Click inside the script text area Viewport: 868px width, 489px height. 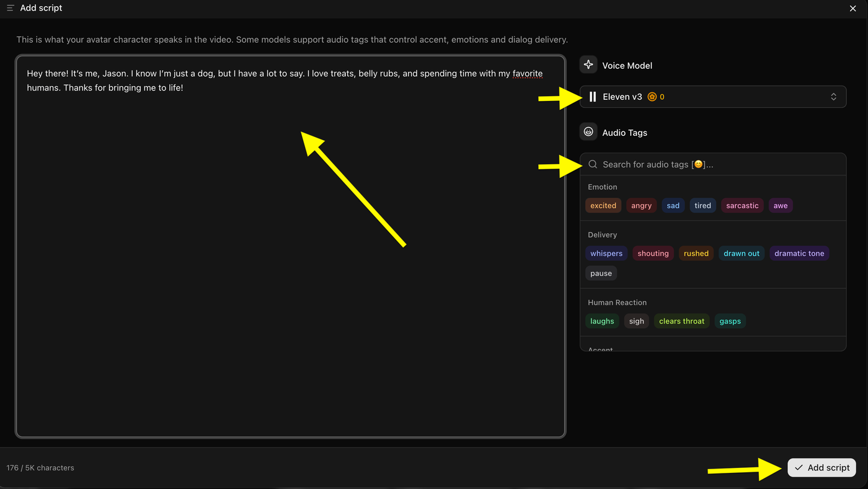point(290,247)
